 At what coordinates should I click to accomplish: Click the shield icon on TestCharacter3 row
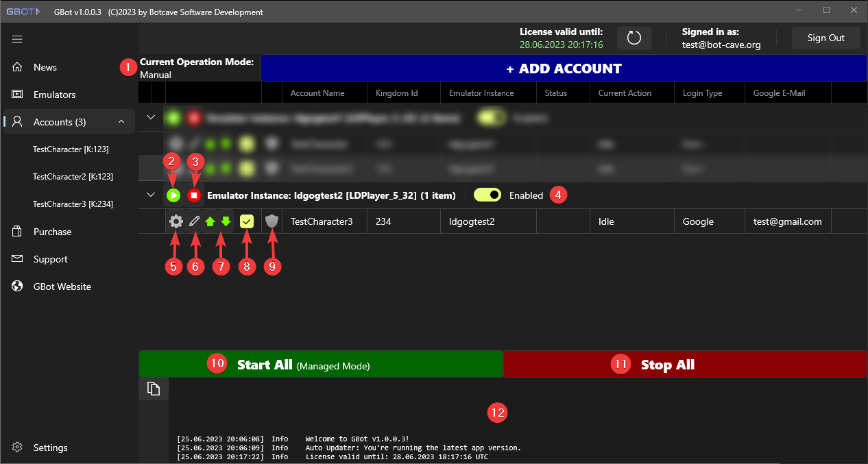tap(272, 221)
